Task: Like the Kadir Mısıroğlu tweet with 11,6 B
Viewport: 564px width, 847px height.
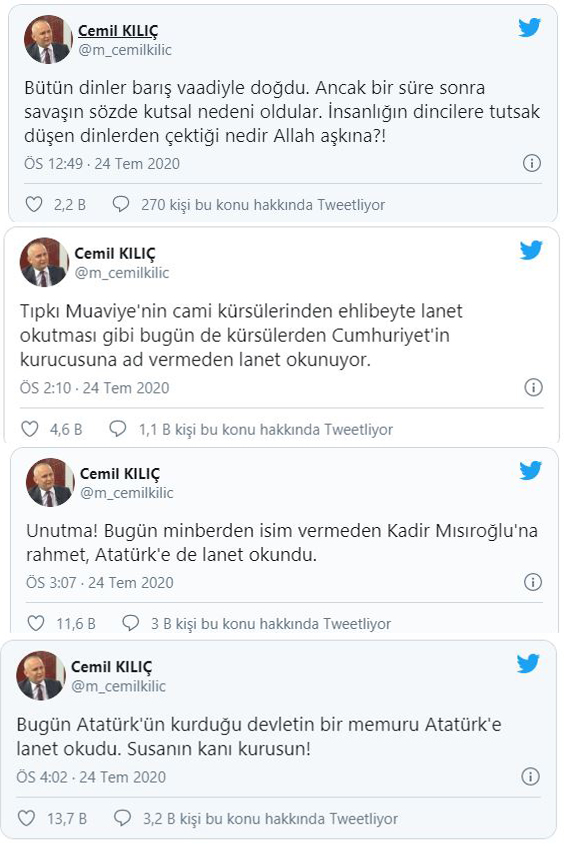Action: (x=36, y=623)
